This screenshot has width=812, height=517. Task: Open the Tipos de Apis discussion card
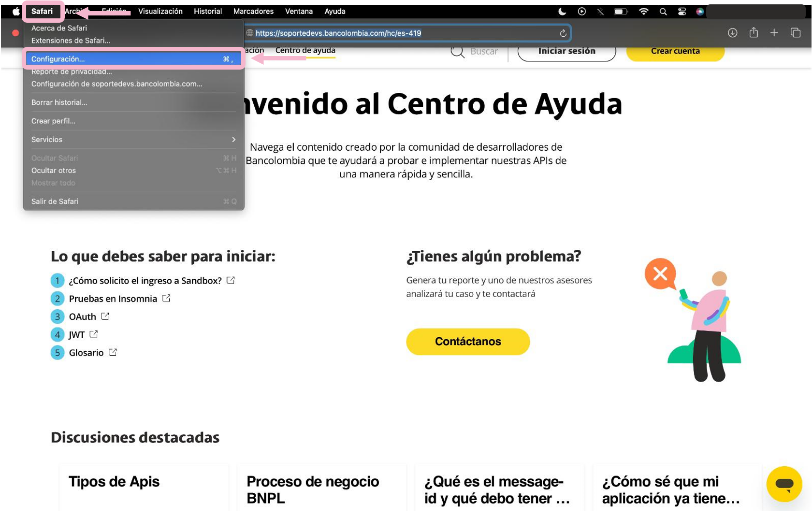coord(144,488)
